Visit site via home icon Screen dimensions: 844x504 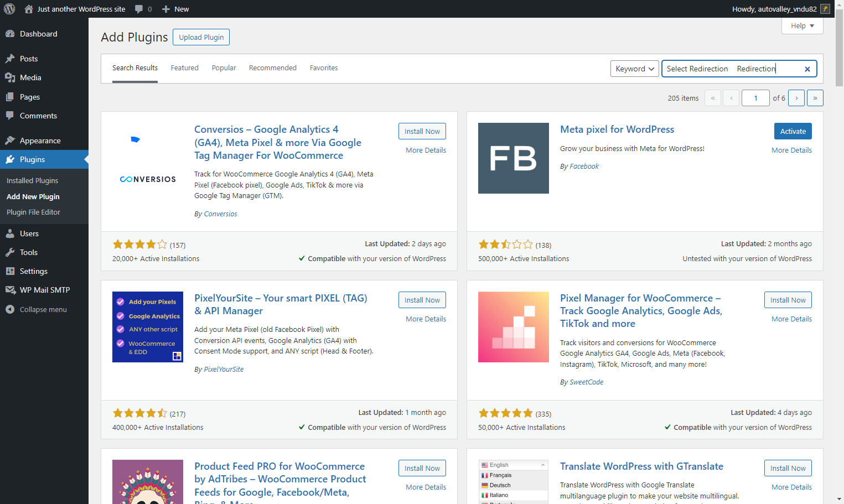[x=29, y=9]
